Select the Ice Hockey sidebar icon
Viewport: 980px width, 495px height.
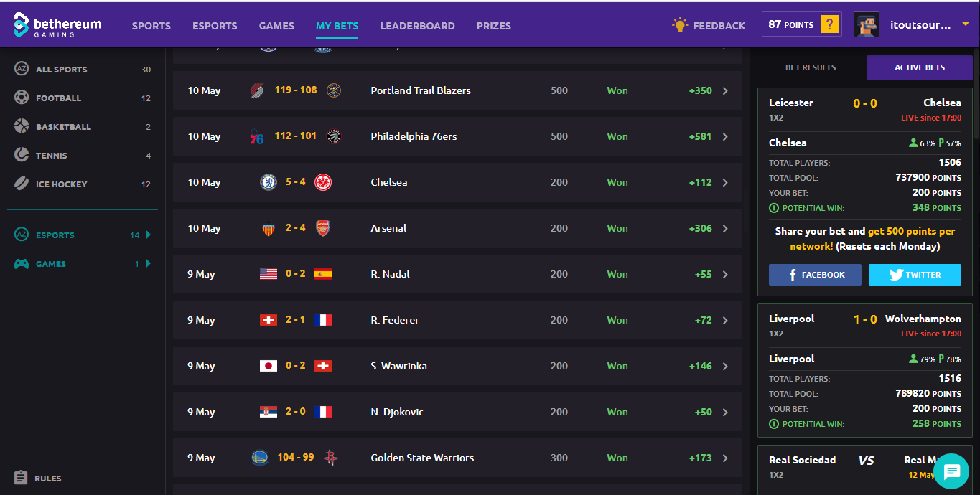22,184
